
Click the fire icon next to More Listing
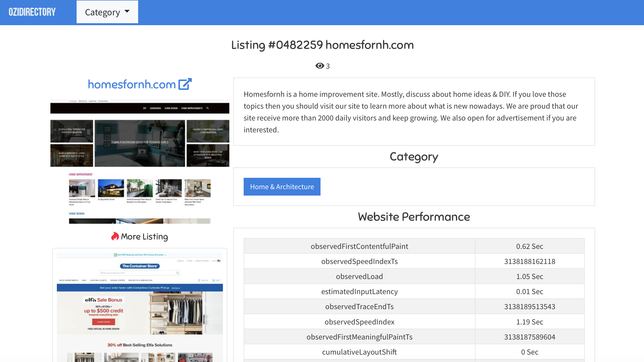click(x=115, y=236)
